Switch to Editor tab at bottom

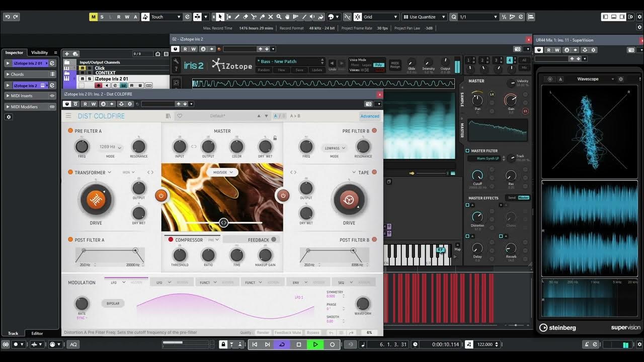tap(37, 333)
